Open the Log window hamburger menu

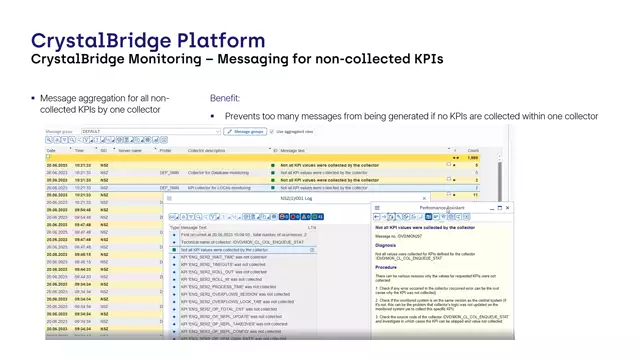[169, 198]
